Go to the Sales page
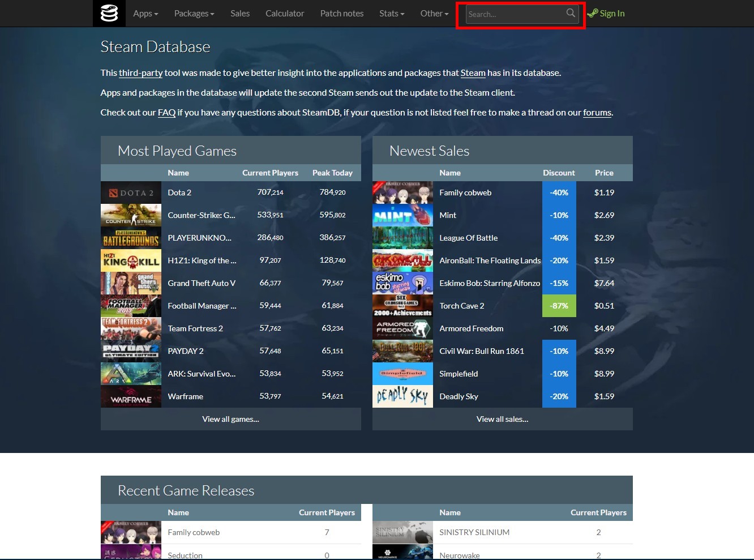 (240, 13)
